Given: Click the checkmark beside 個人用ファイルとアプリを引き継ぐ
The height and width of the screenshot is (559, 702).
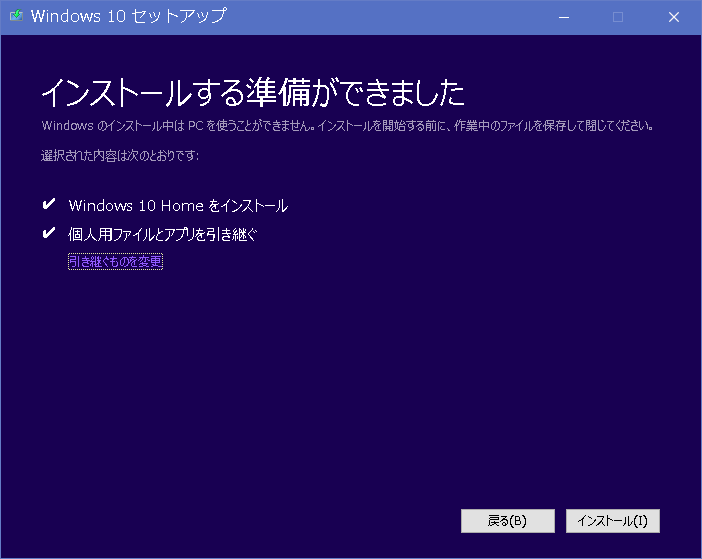Looking at the screenshot, I should pos(49,233).
